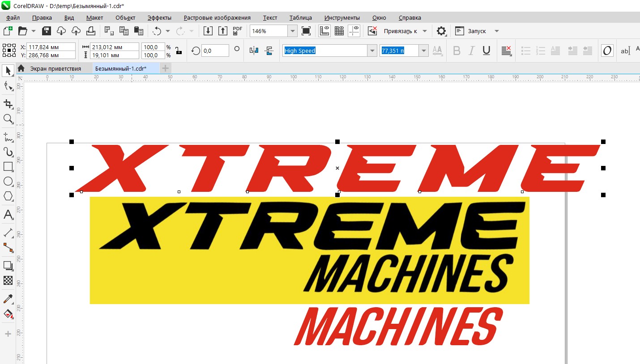Pick the Rectangle tool
The image size is (640, 364).
pyautogui.click(x=8, y=166)
